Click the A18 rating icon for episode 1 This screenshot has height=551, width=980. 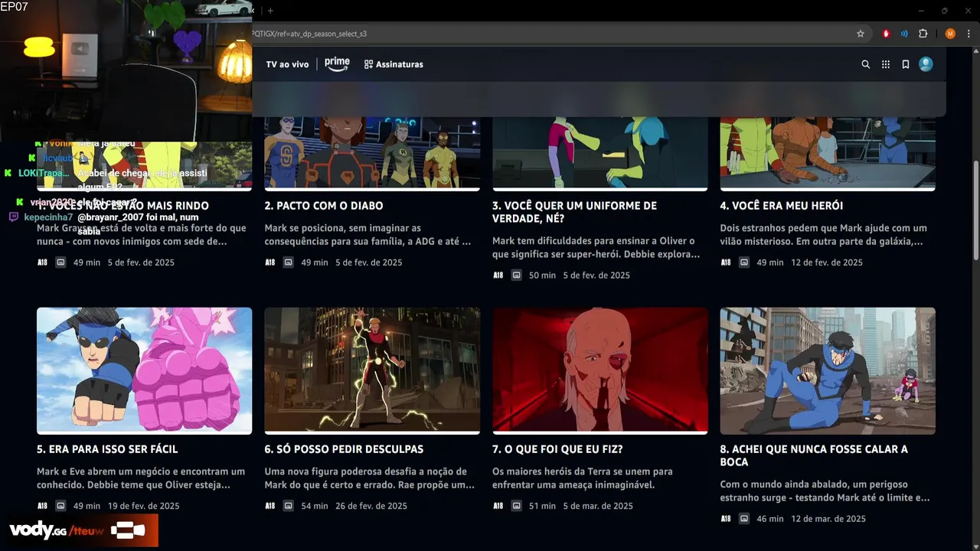(42, 262)
